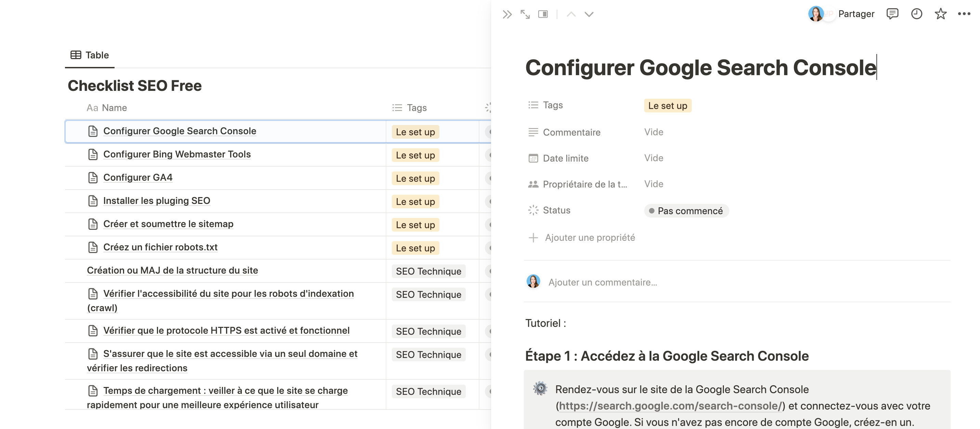
Task: Edit Le set up tag of Configurer GA4 row
Action: click(415, 178)
